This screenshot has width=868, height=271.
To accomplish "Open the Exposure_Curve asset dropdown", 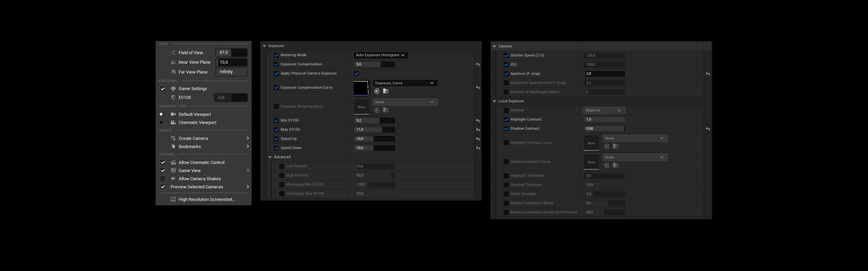I will [405, 83].
